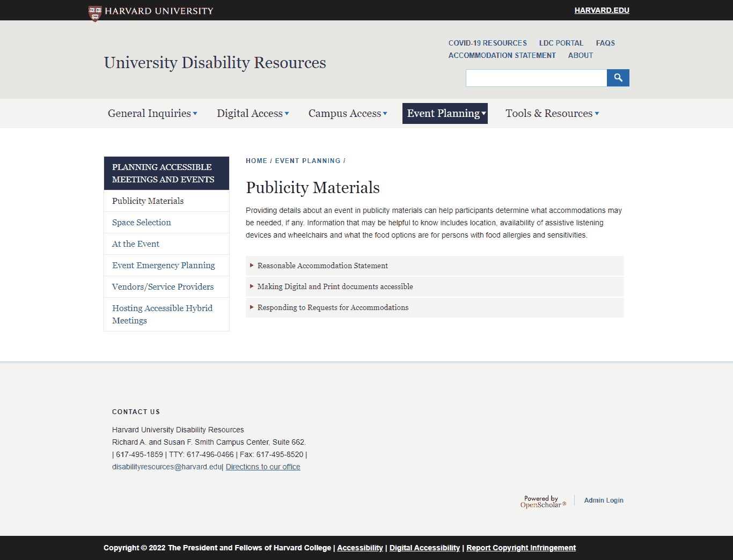Screen dimensions: 733x560
Task: Open the COVID-19 Resources link
Action: coord(487,43)
